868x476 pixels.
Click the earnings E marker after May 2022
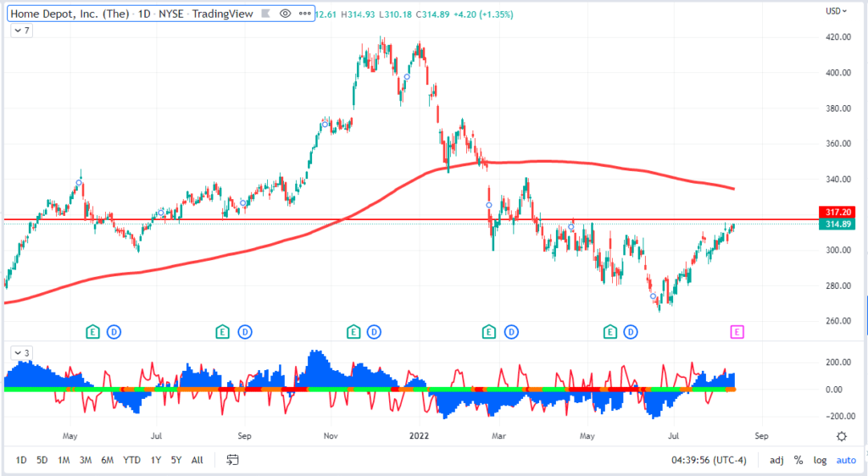609,332
